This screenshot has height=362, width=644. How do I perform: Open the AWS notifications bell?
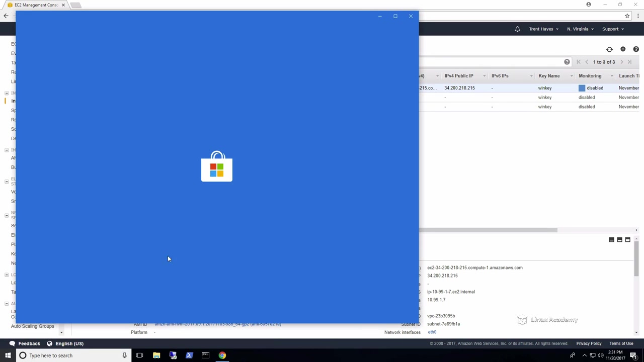click(517, 29)
